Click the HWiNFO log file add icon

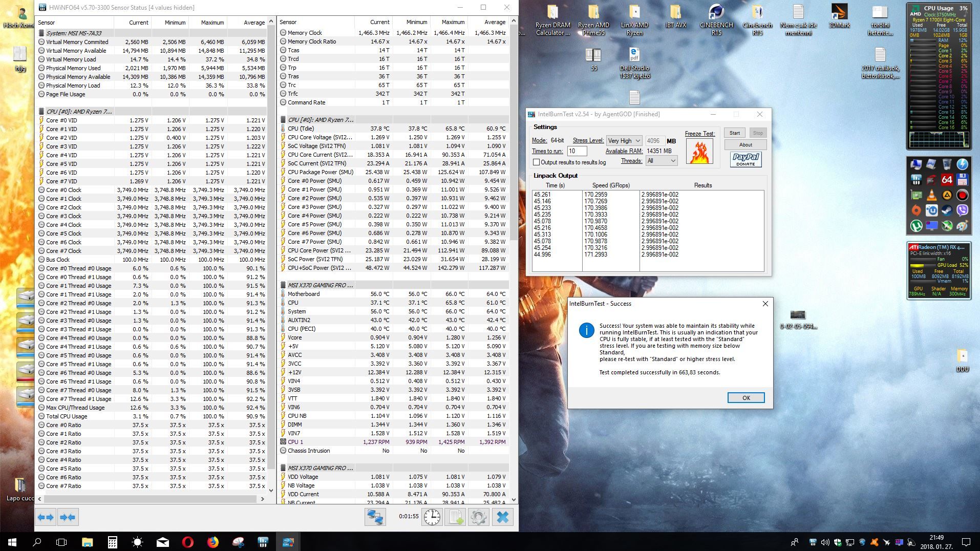[455, 517]
